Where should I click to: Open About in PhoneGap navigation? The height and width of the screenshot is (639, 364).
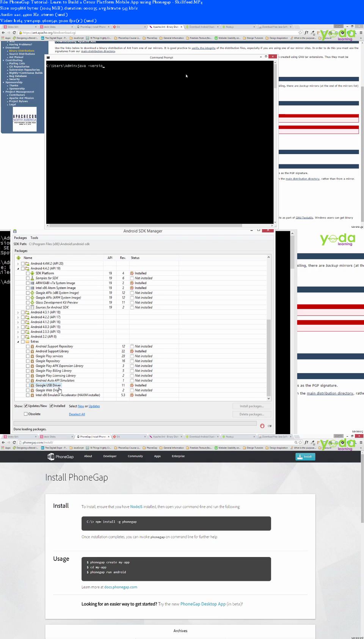click(88, 456)
